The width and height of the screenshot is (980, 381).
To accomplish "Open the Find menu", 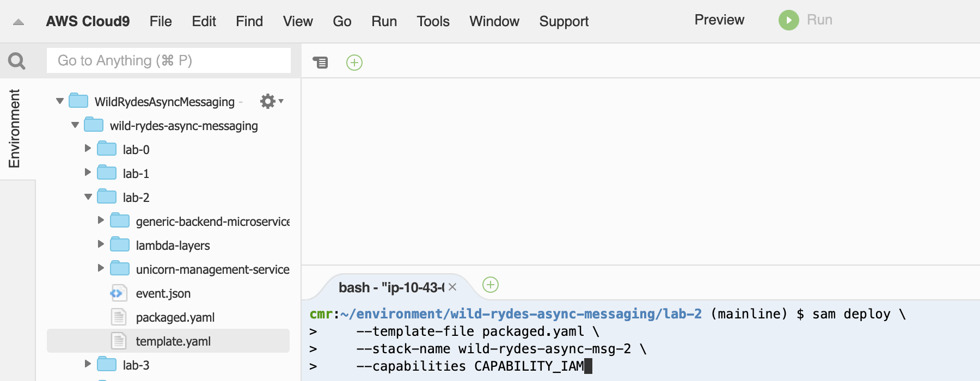I will tap(249, 21).
